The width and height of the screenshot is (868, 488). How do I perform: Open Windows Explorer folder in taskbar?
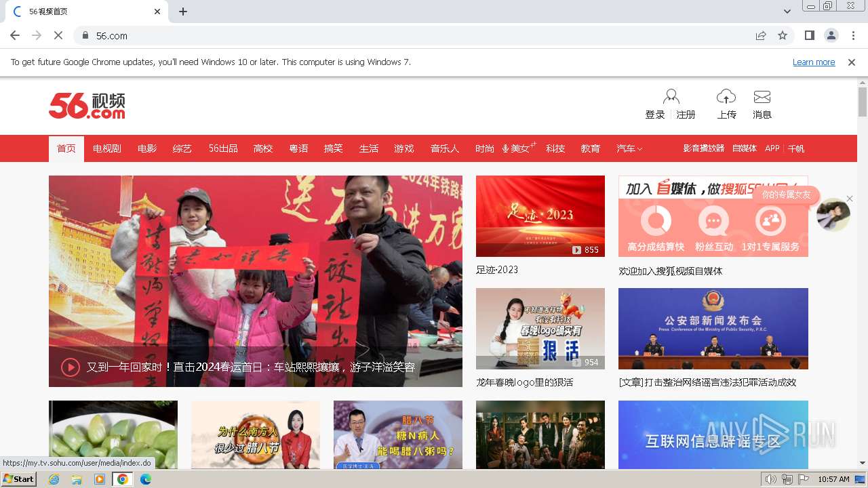coord(77,479)
